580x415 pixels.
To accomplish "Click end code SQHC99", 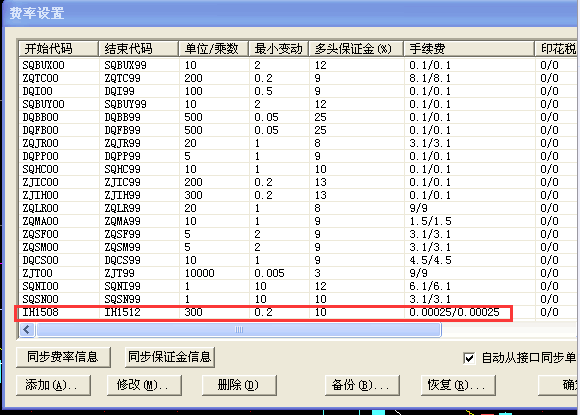I will tap(122, 169).
